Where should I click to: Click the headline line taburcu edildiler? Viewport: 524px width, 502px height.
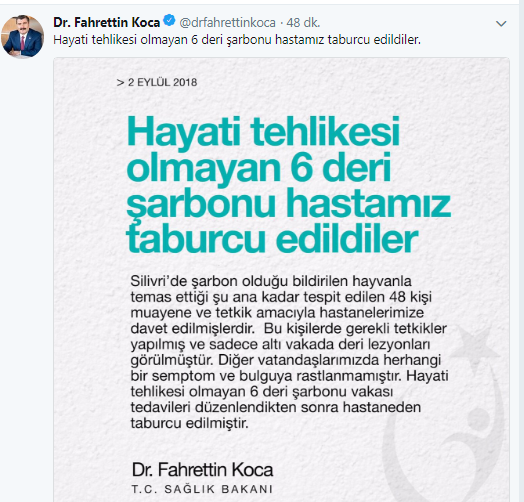coord(272,239)
